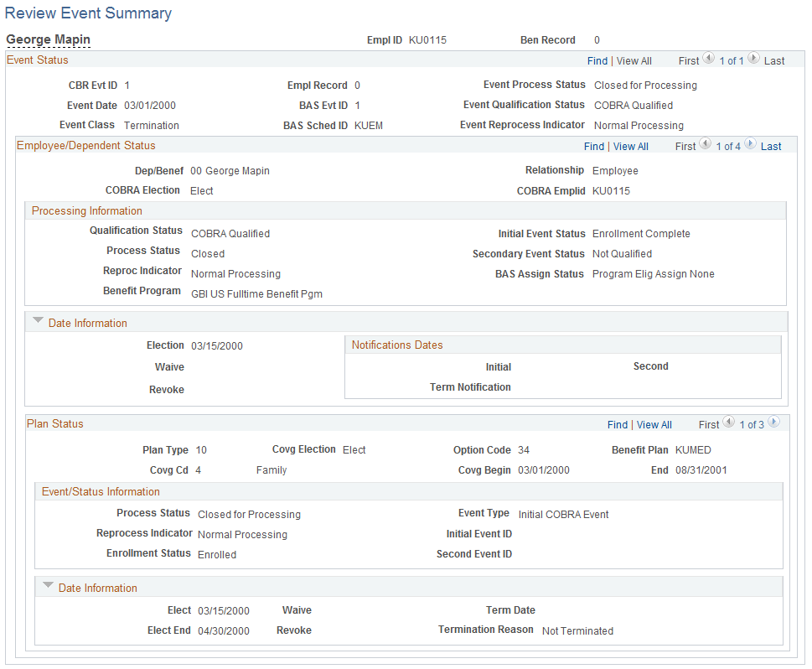Click Event Date value 03/01/2000
The height and width of the screenshot is (669, 812).
(x=150, y=105)
